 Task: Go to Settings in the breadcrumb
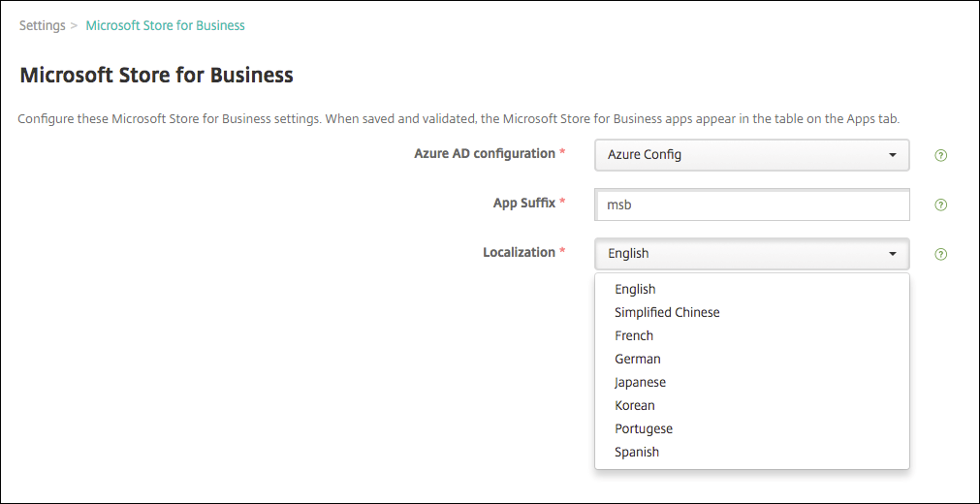point(42,25)
